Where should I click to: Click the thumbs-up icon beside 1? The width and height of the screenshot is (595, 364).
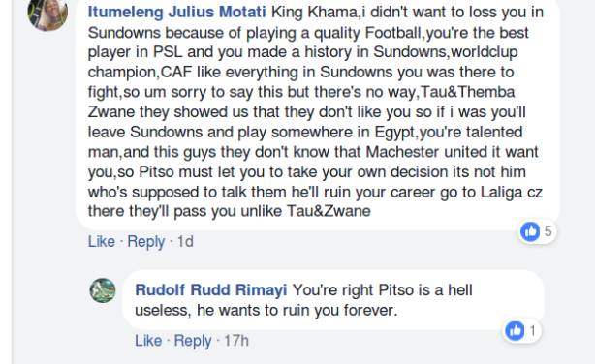pos(515,331)
